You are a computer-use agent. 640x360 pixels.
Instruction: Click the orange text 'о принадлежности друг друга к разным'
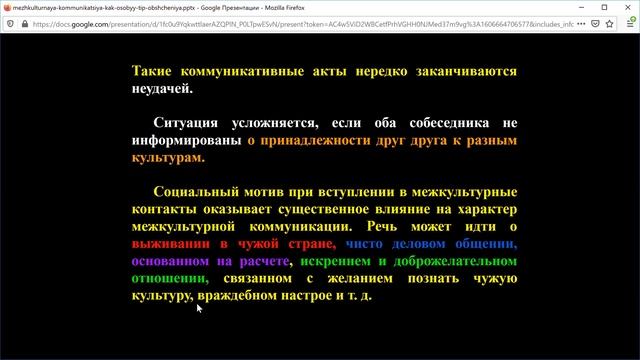(382, 140)
